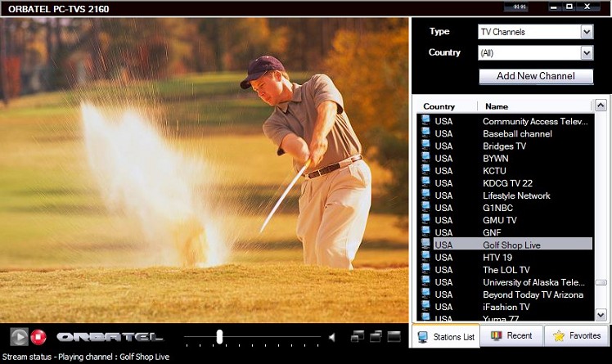Select the smallest video size icon
Image resolution: width=612 pixels, height=364 pixels.
(357, 336)
